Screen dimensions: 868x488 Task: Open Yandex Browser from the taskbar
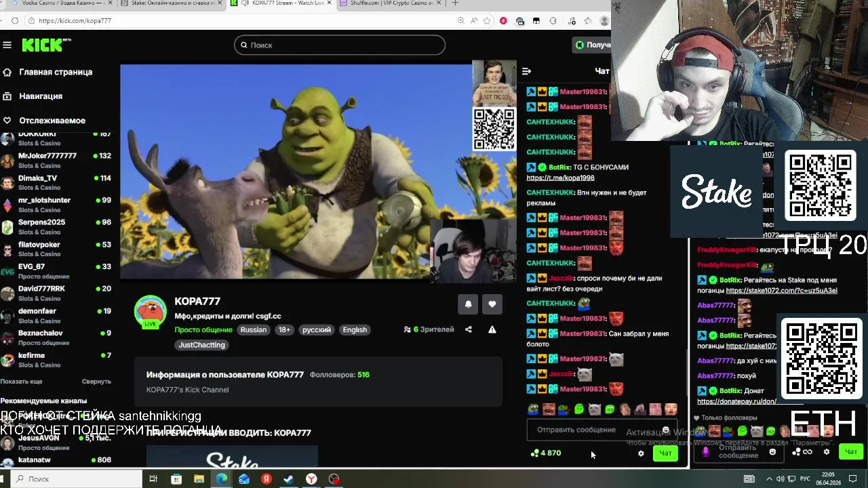click(311, 479)
